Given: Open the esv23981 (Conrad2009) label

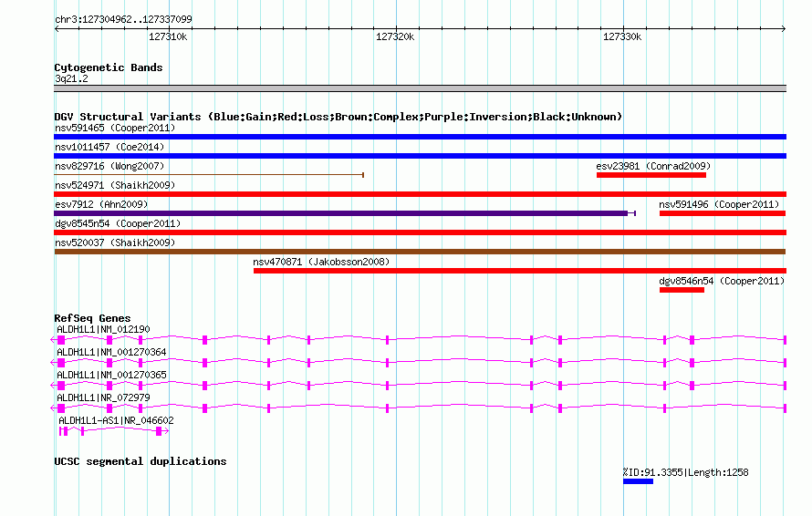Looking at the screenshot, I should pos(653,166).
